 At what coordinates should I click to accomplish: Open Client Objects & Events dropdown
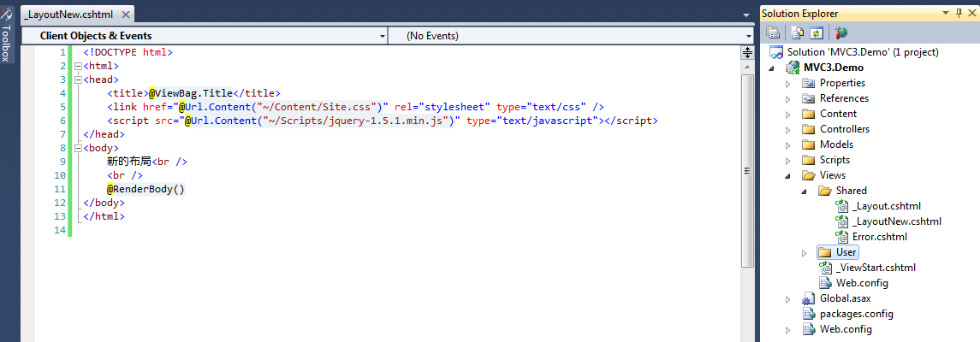point(383,36)
